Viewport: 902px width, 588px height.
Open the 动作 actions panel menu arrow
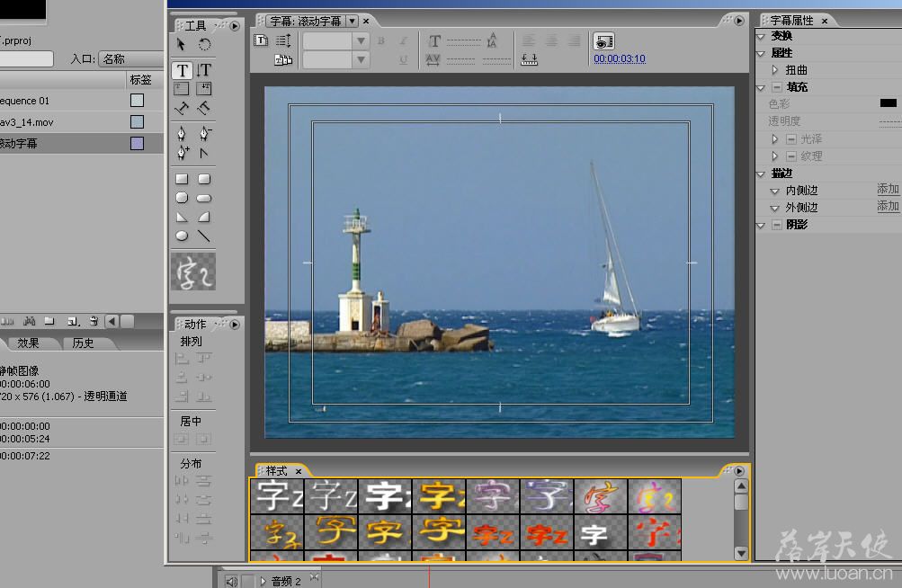click(234, 325)
